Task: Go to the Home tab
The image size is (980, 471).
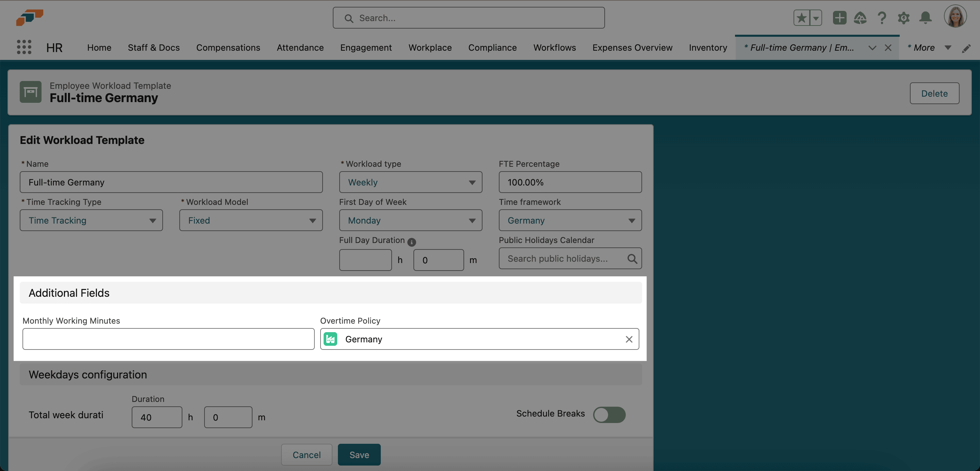Action: tap(99, 48)
